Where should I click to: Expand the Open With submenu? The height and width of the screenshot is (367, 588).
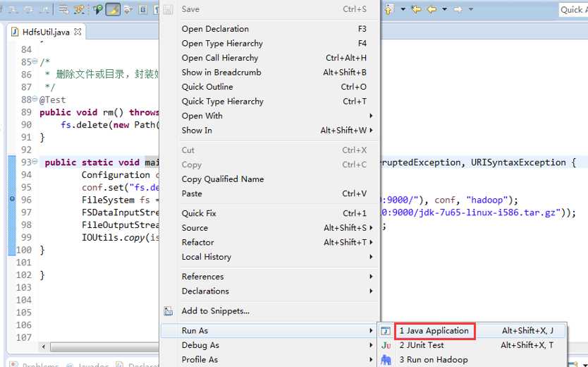click(x=371, y=116)
